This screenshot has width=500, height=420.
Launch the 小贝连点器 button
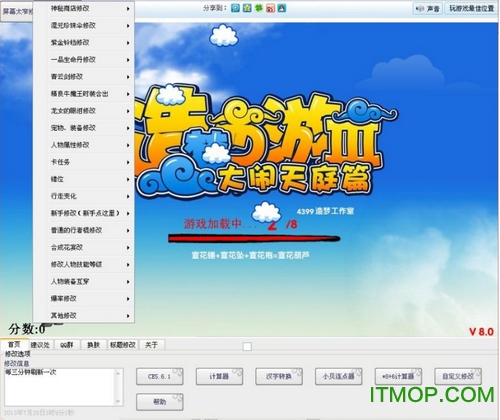(x=338, y=376)
